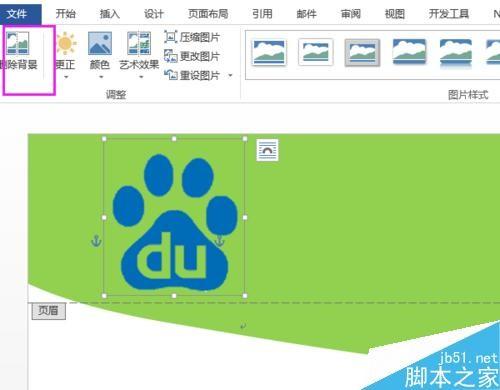Viewport: 500px width, 390px height.
Task: Switch to the Mailings (邮件) tab
Action: pyautogui.click(x=306, y=14)
